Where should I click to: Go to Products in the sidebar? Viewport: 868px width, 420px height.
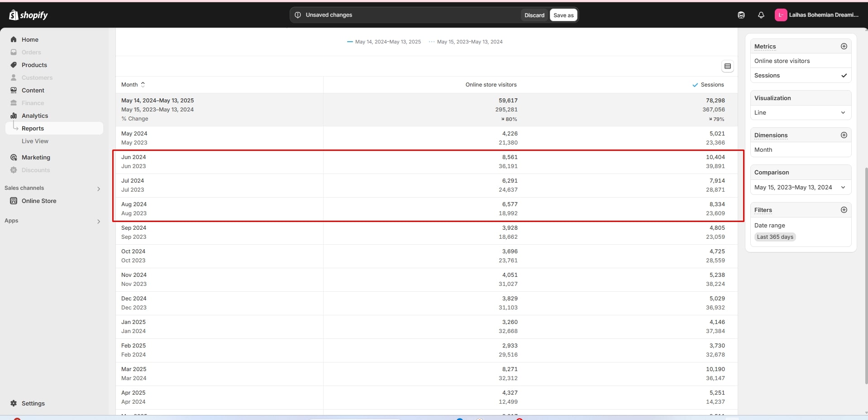[x=34, y=65]
